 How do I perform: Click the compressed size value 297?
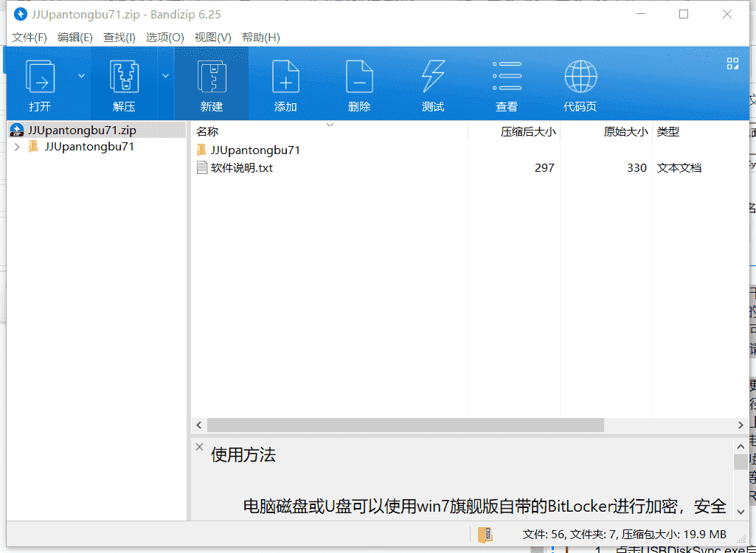click(544, 168)
